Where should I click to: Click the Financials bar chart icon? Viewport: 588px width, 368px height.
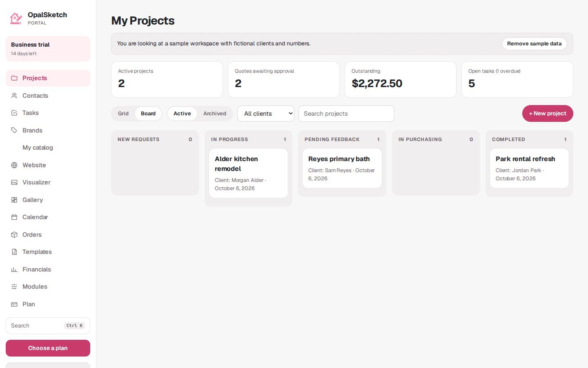pos(14,269)
